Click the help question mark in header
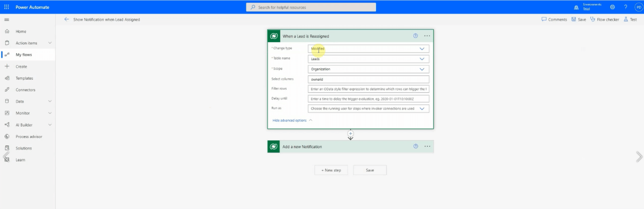644x209 pixels. pyautogui.click(x=625, y=7)
